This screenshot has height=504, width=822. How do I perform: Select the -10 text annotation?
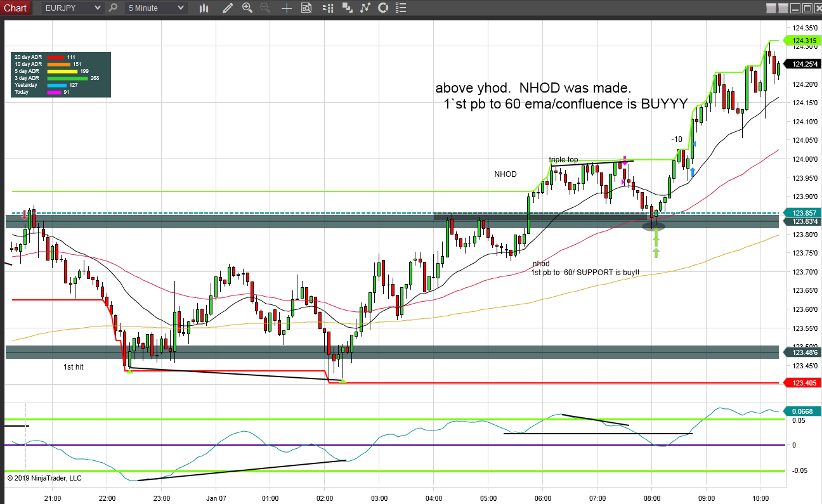coord(677,139)
